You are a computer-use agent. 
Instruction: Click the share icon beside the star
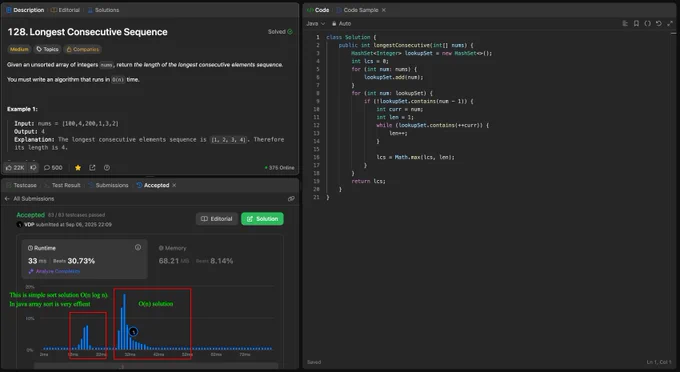pyautogui.click(x=92, y=167)
